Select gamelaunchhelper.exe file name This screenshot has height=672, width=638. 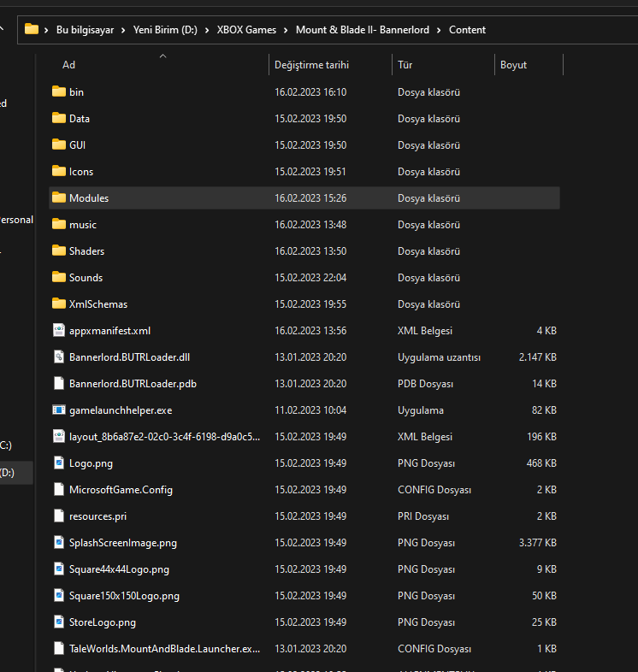[121, 410]
